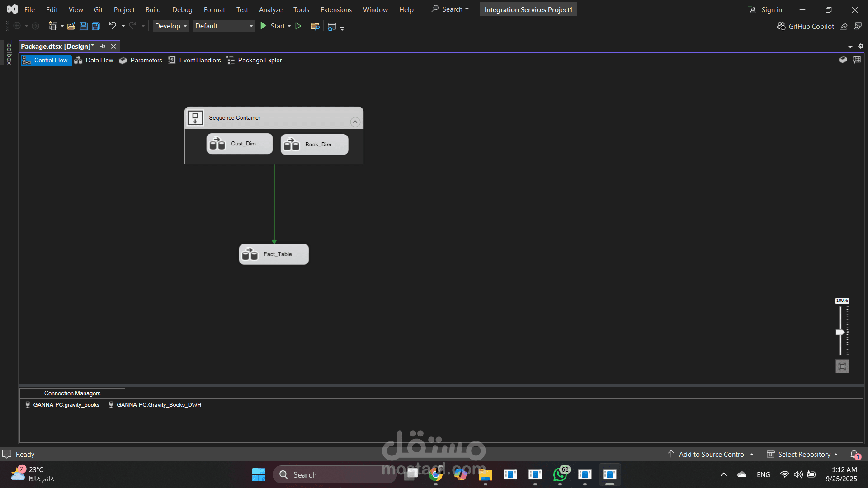Open the Develop configuration dropdown
This screenshot has width=868, height=488.
coord(171,26)
